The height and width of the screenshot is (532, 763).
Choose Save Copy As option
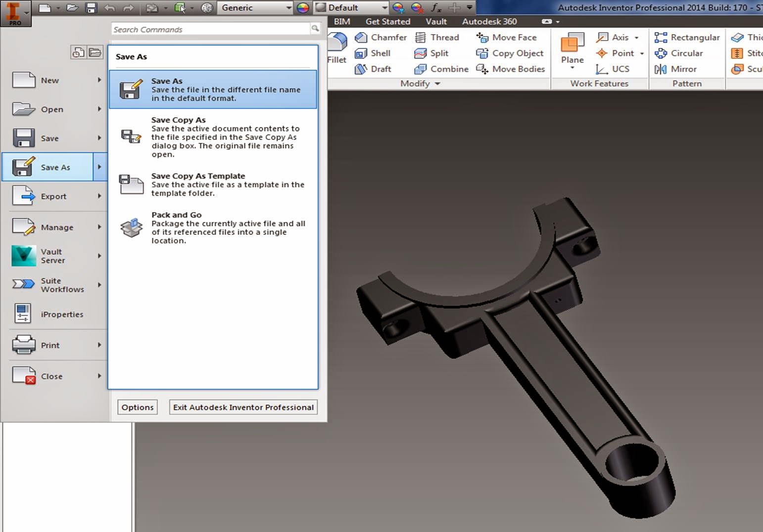213,137
